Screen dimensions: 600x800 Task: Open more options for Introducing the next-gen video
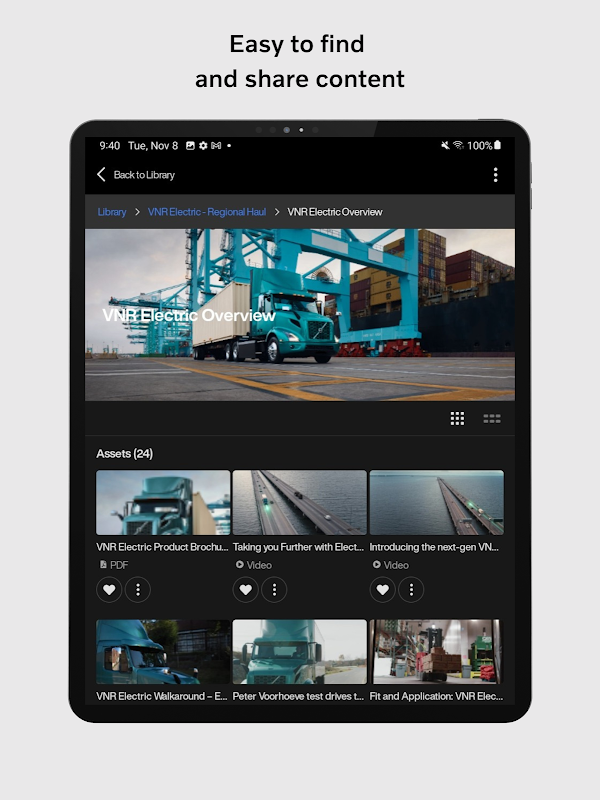pos(411,590)
